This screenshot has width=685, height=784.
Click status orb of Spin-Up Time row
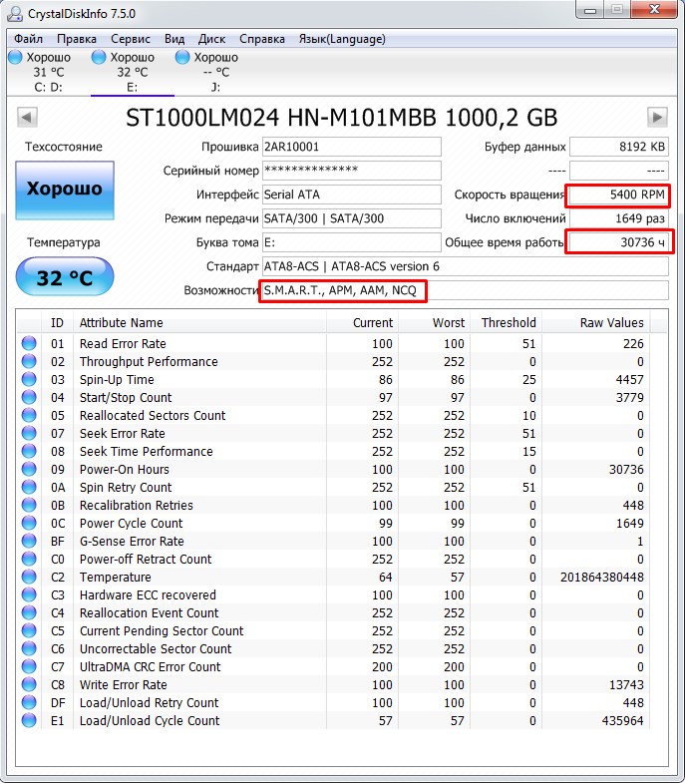[29, 379]
